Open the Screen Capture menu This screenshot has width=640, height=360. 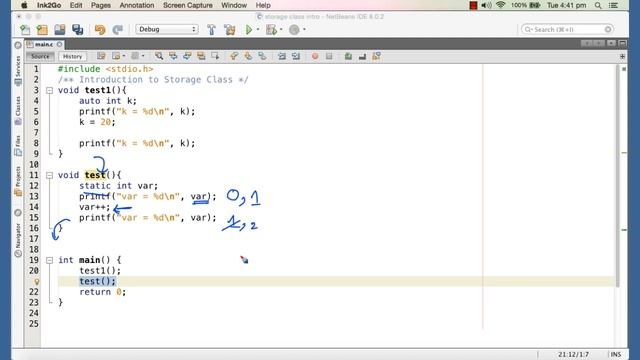click(188, 5)
